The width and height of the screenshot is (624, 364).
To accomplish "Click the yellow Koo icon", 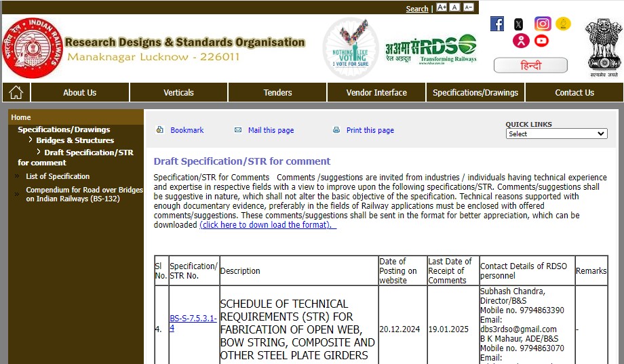I will [563, 24].
